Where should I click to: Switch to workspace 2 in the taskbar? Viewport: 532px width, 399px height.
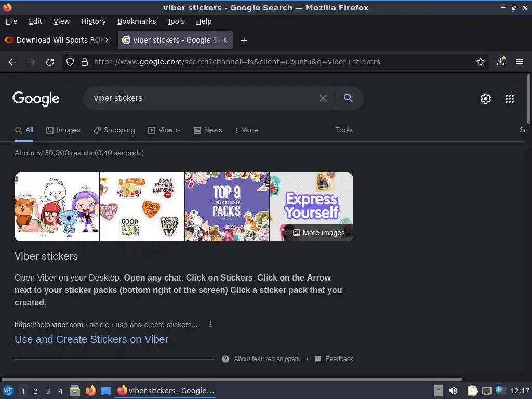36,391
